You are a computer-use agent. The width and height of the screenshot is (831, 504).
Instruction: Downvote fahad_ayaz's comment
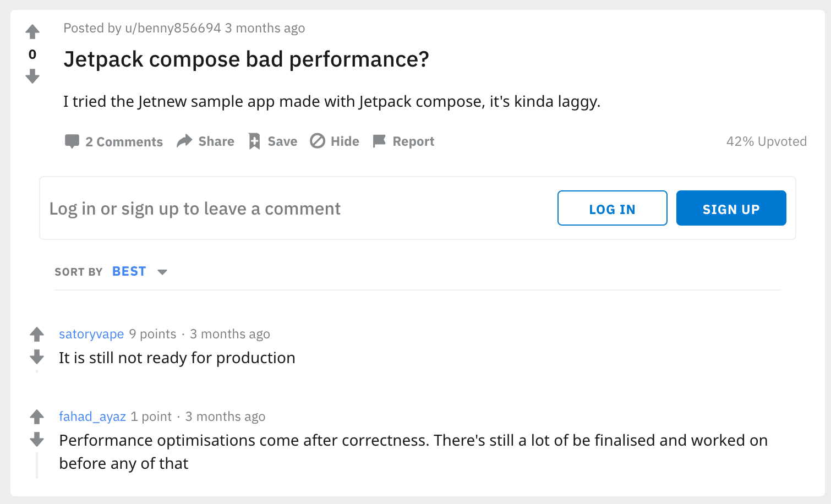coord(37,440)
